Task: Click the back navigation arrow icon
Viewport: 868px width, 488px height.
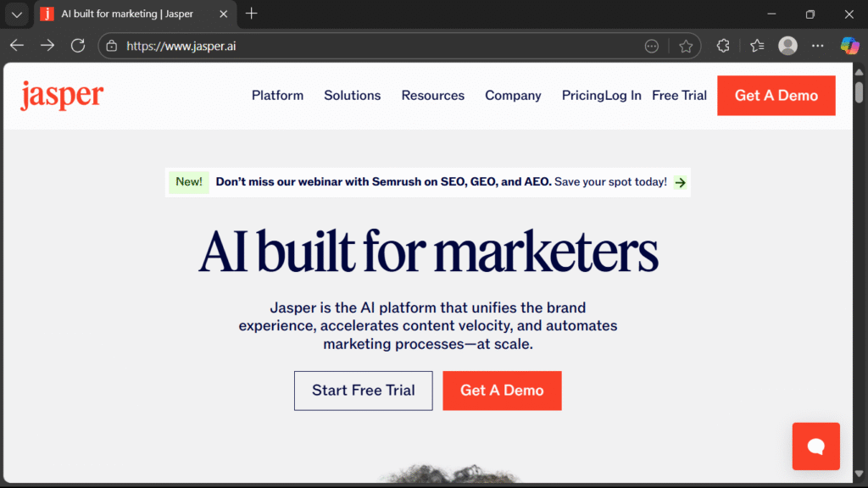Action: coord(17,45)
